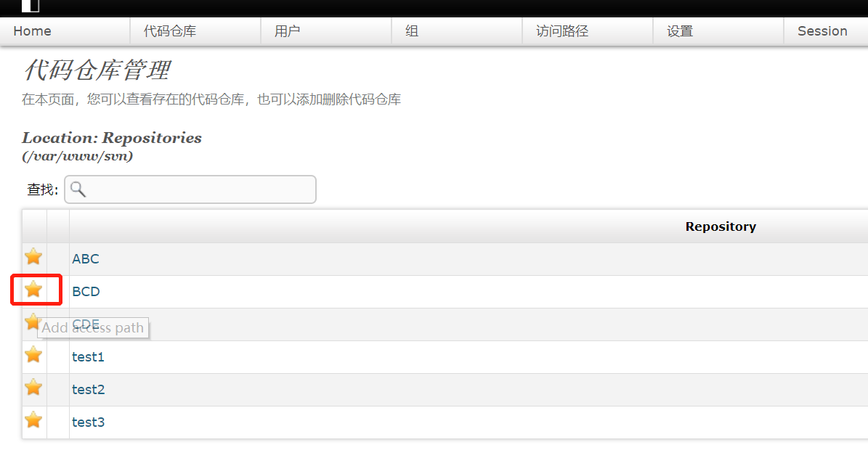
Task: Click the star icon for BCD repository
Action: point(33,290)
